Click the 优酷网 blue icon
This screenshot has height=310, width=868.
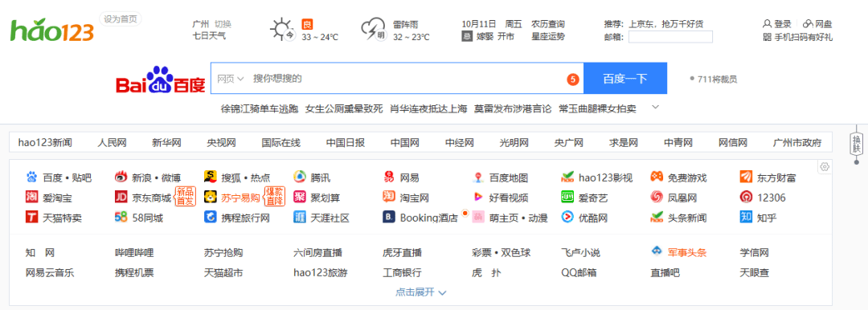tap(567, 217)
